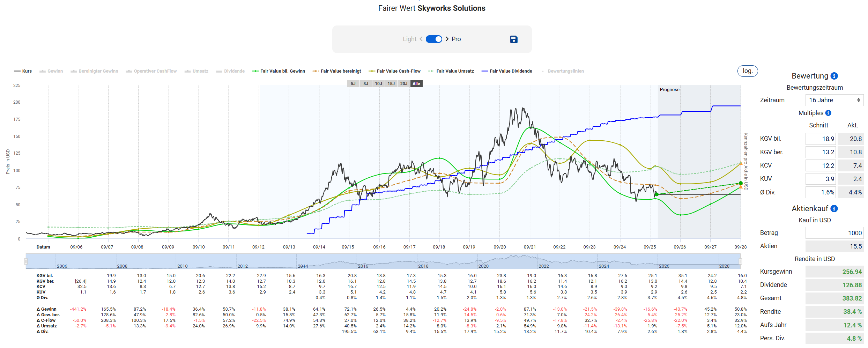Open the Multiples info icon
Viewport: 868px width, 348px height.
tap(828, 113)
